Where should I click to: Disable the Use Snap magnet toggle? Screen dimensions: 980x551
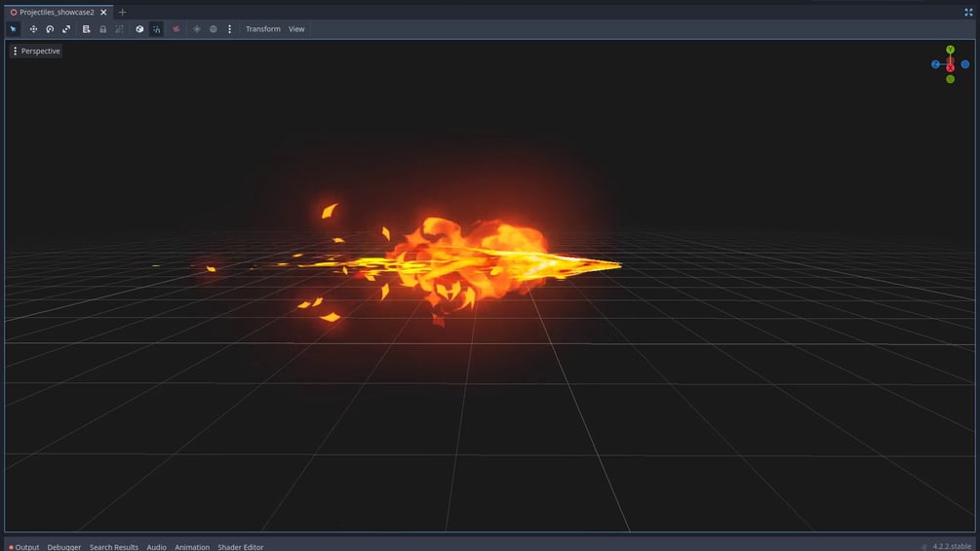(x=156, y=28)
